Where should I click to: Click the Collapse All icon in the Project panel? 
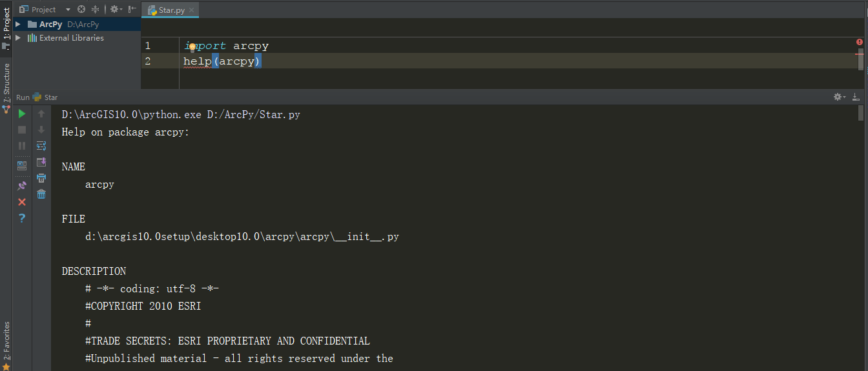click(96, 9)
